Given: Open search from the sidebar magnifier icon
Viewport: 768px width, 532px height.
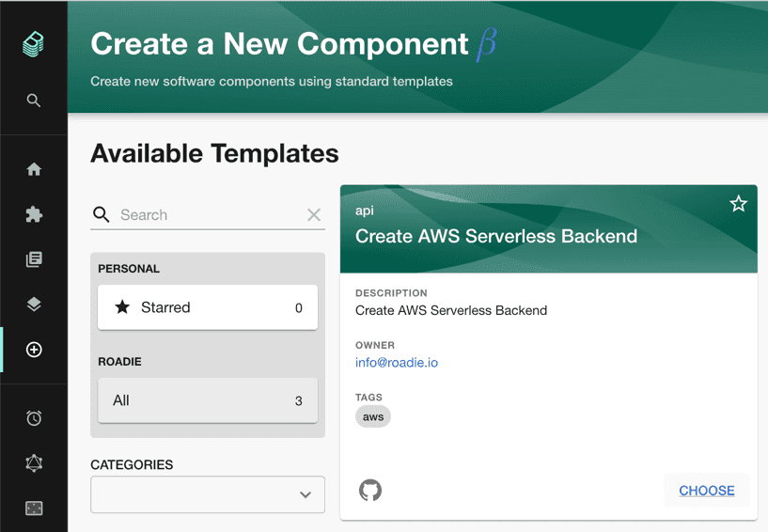Looking at the screenshot, I should click(33, 101).
